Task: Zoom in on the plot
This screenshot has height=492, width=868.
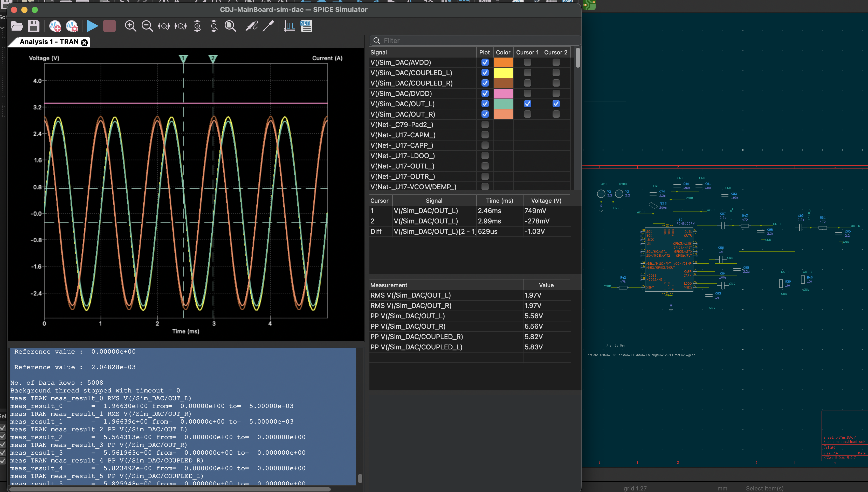Action: (x=130, y=26)
